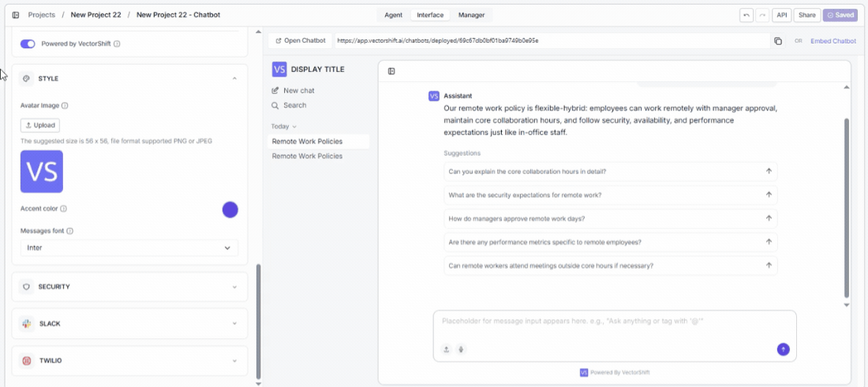Click the Accent color info icon
Viewport: 868px width, 387px height.
[x=64, y=209]
